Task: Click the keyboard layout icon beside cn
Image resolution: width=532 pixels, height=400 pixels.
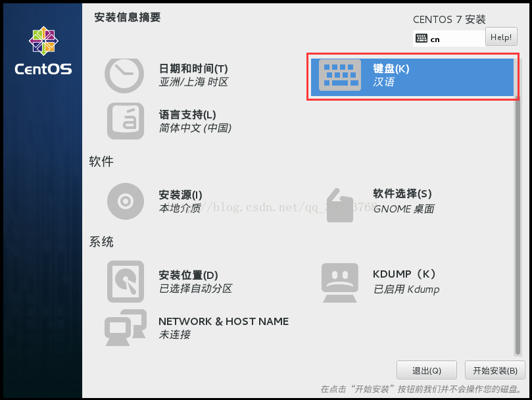Action: coord(422,38)
